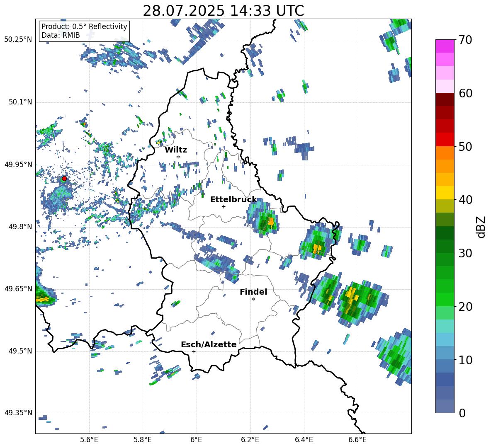Click the 6.2°E longitude label
The image size is (491, 448).
(250, 440)
